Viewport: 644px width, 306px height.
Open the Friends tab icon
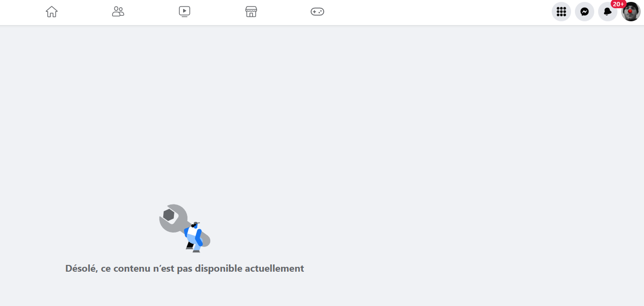[118, 12]
